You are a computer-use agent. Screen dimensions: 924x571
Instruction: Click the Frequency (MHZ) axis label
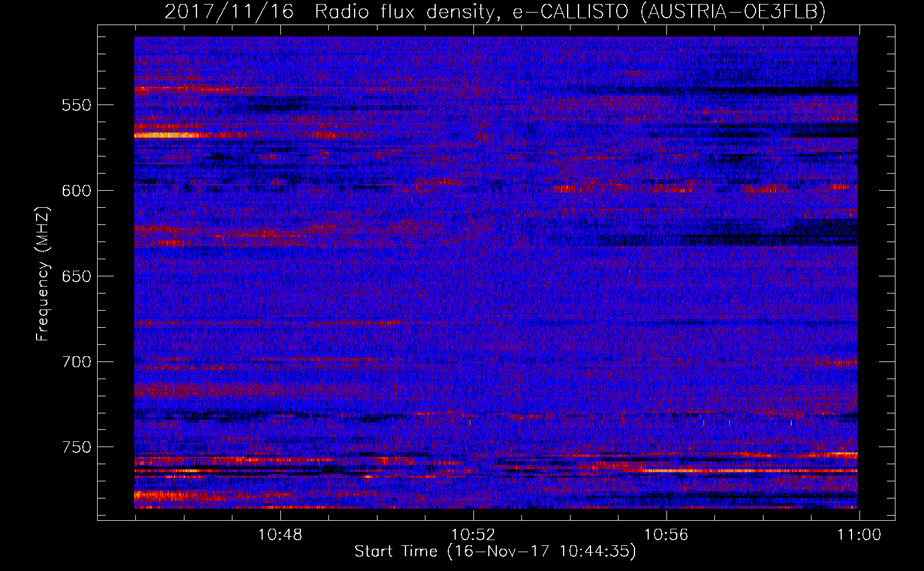pyautogui.click(x=43, y=274)
